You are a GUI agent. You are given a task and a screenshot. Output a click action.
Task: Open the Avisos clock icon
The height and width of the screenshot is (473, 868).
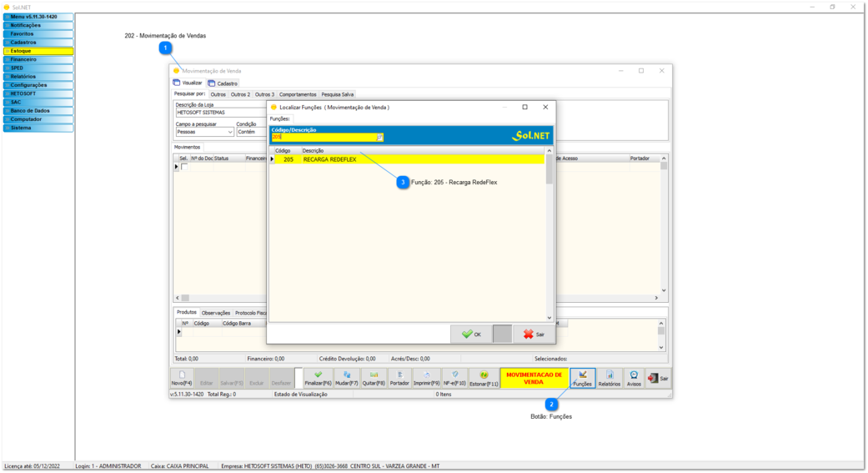tap(634, 378)
